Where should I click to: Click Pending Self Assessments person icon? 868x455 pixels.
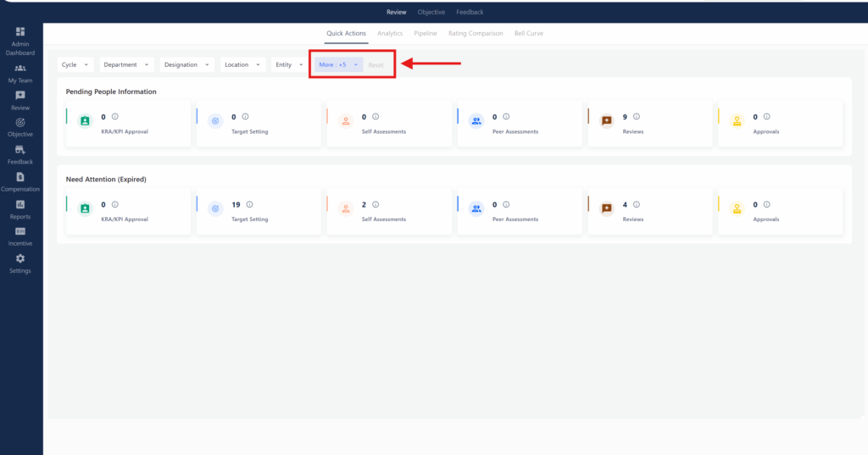346,120
